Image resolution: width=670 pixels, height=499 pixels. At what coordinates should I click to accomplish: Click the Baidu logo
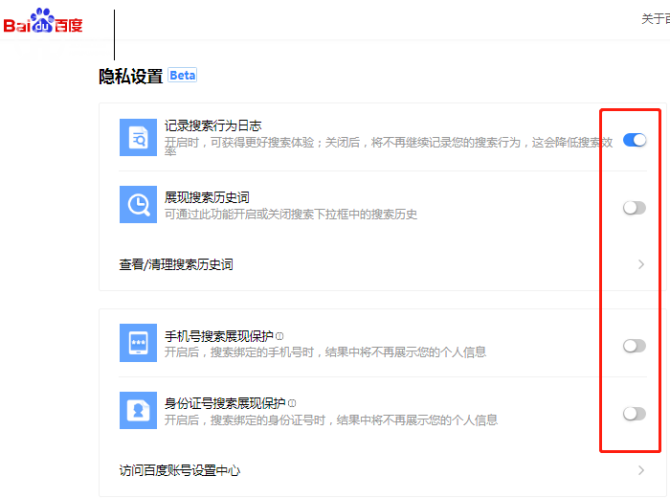[x=43, y=21]
